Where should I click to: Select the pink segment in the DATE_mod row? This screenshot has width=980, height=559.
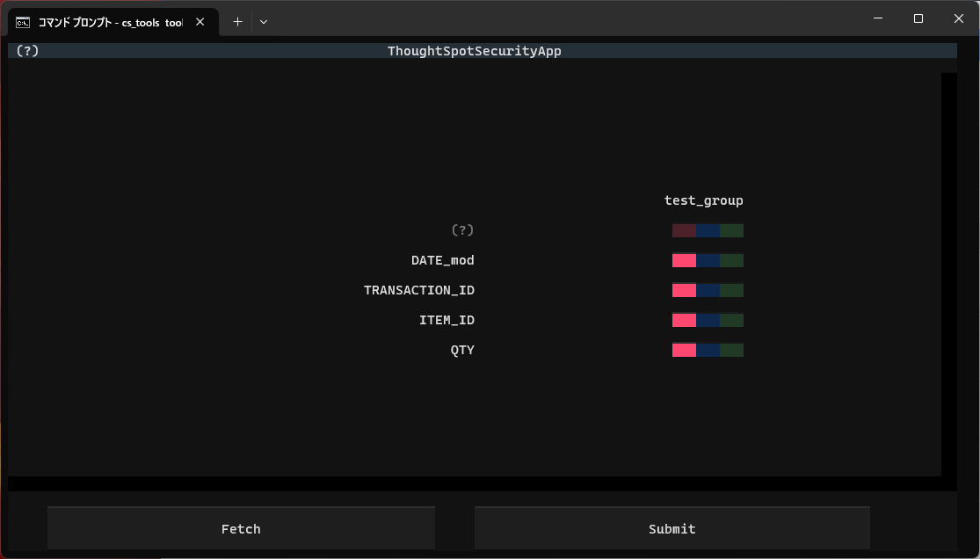(x=684, y=261)
